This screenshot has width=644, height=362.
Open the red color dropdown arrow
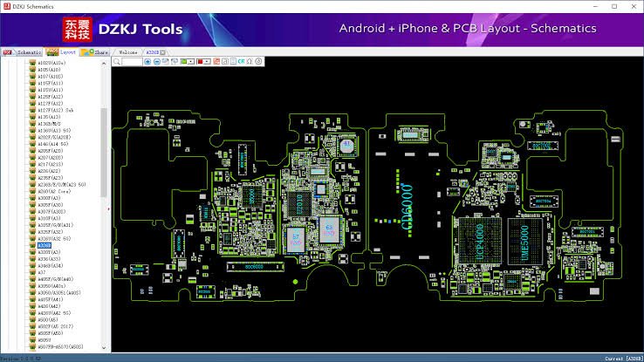[x=208, y=62]
